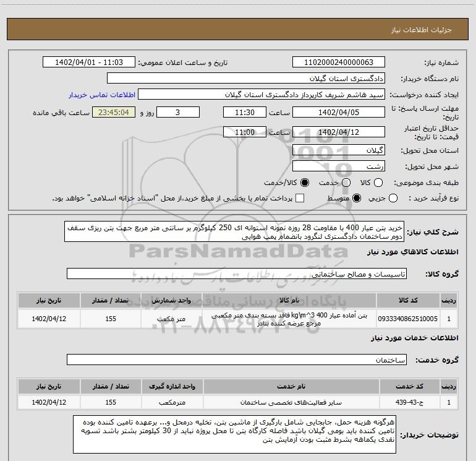Click goods table header واحد شمارش
The width and height of the screenshot is (476, 461).
pos(171,300)
